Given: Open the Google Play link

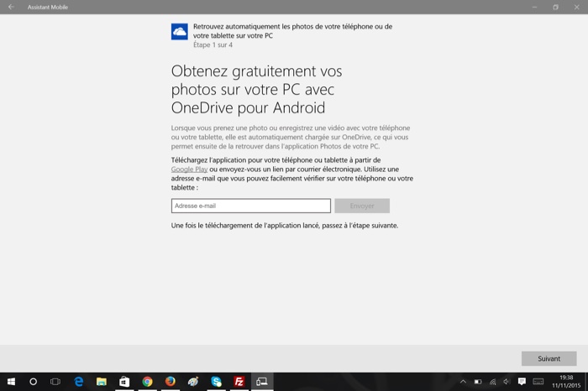Looking at the screenshot, I should point(189,169).
